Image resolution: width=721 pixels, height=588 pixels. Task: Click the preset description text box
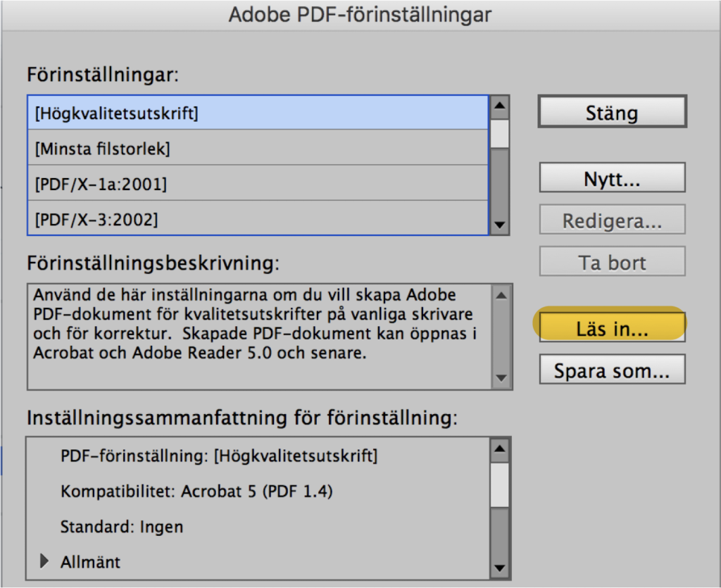[260, 337]
